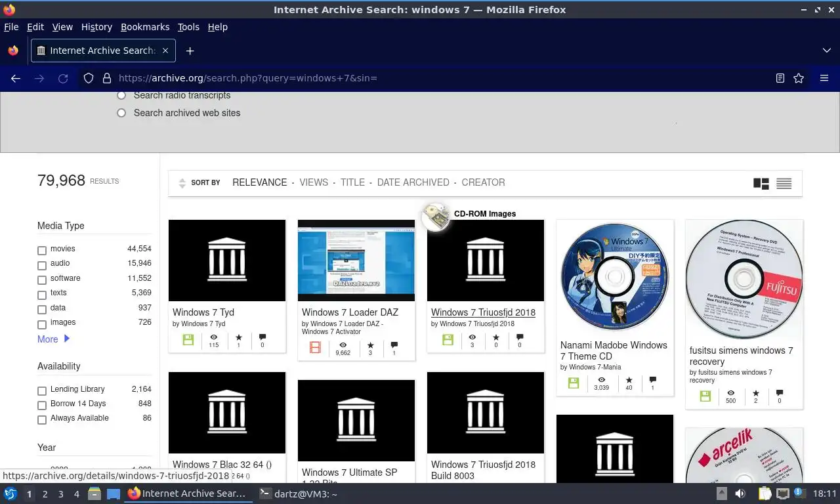Open the View menu
840x504 pixels.
pos(62,27)
